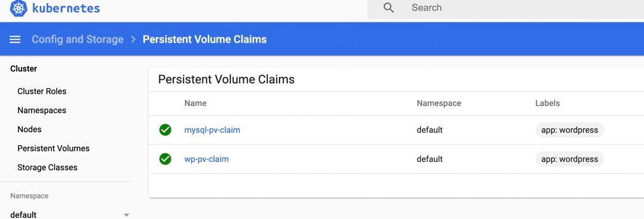Image resolution: width=644 pixels, height=219 pixels.
Task: Click green status check for mysql-pv-claim
Action: 165,130
